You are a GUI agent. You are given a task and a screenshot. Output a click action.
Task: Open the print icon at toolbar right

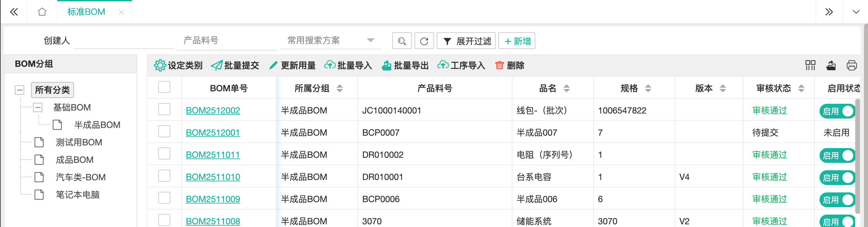pyautogui.click(x=851, y=65)
